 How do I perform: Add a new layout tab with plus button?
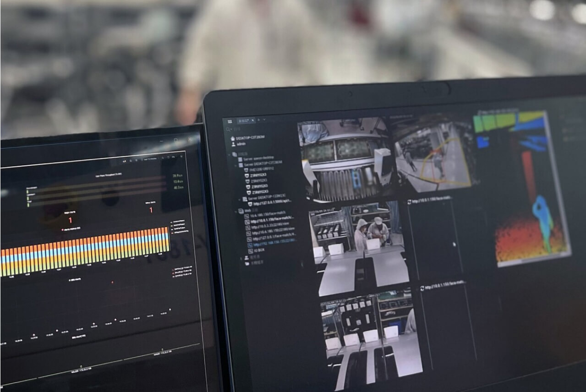(x=258, y=120)
